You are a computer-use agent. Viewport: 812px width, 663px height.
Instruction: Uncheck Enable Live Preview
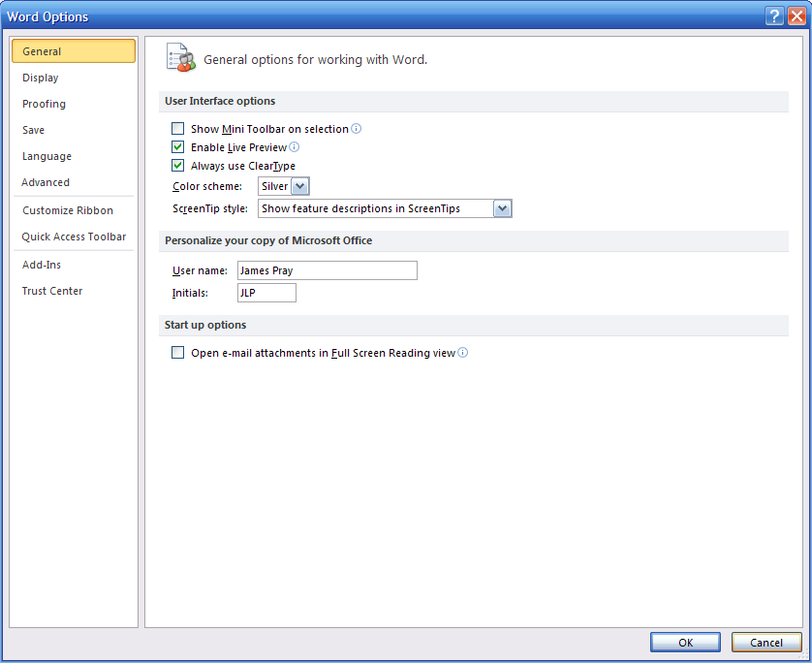(x=177, y=147)
